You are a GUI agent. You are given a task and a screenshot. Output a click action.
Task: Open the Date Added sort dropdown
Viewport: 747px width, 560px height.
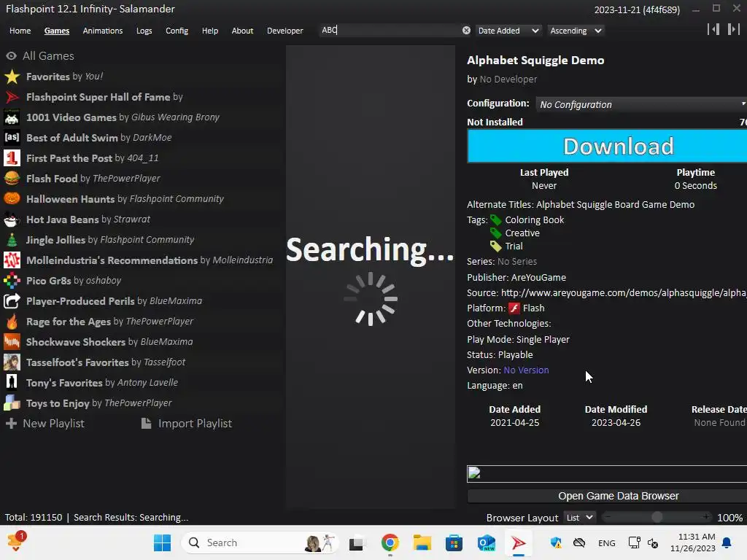point(508,31)
